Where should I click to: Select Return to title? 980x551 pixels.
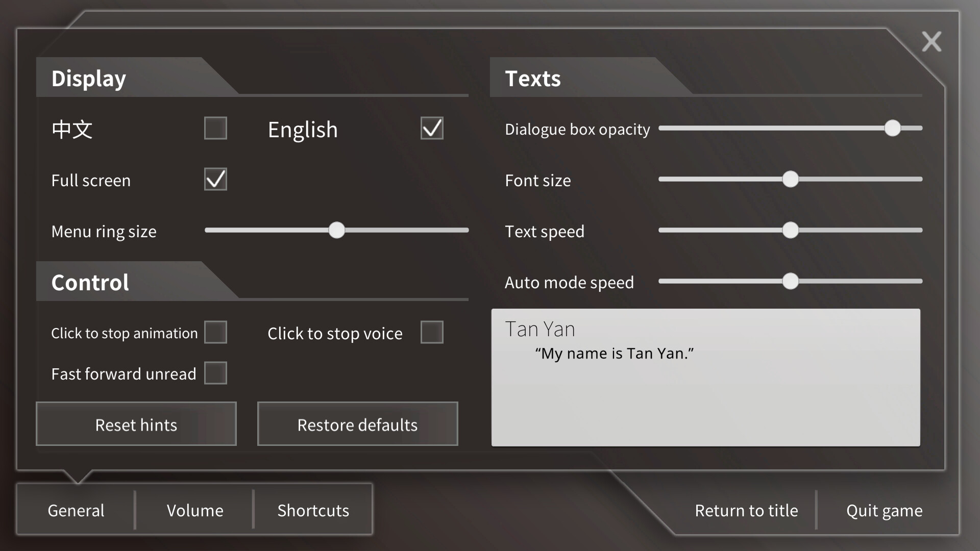click(x=746, y=510)
